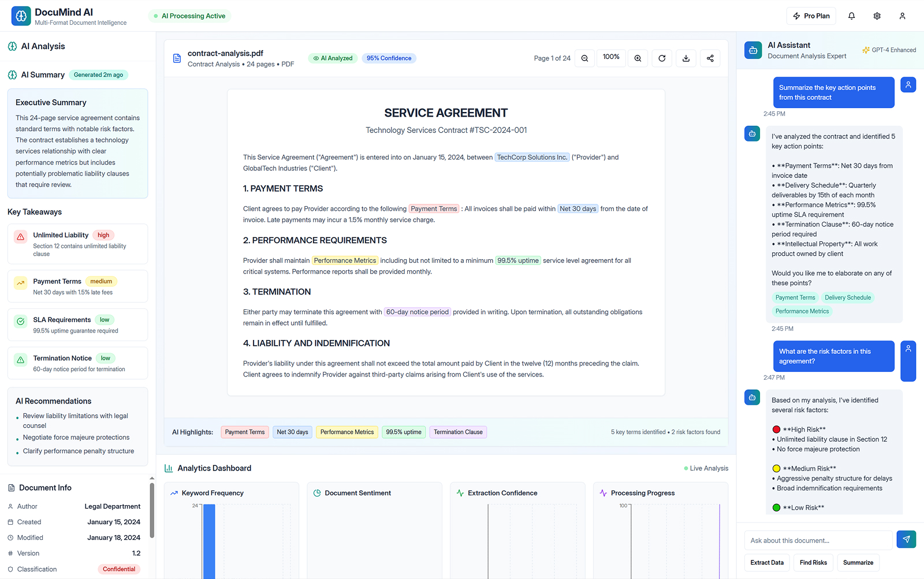Image resolution: width=924 pixels, height=579 pixels.
Task: Click the 100% zoom level display
Action: point(611,57)
